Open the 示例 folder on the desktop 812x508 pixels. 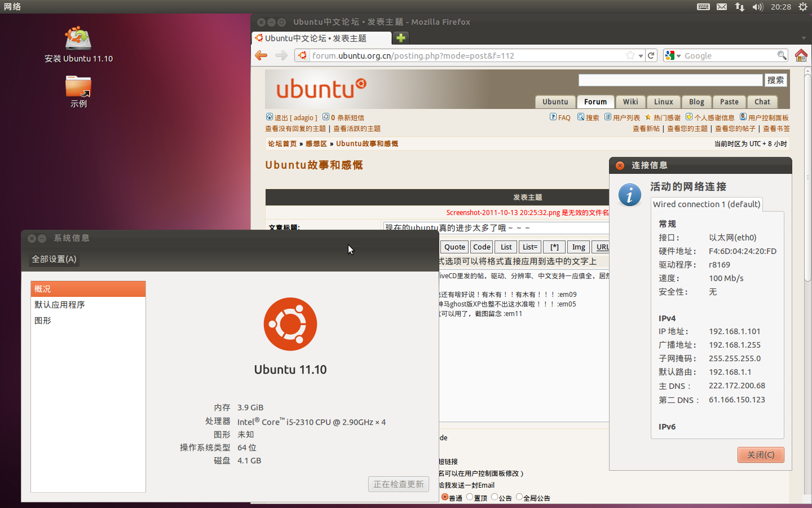[x=78, y=91]
